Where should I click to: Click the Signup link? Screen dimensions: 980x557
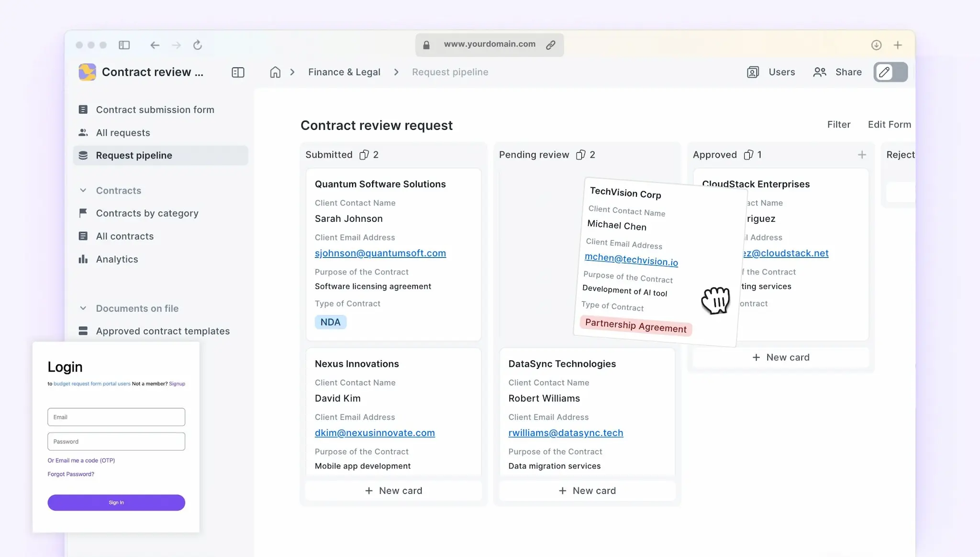pyautogui.click(x=177, y=384)
